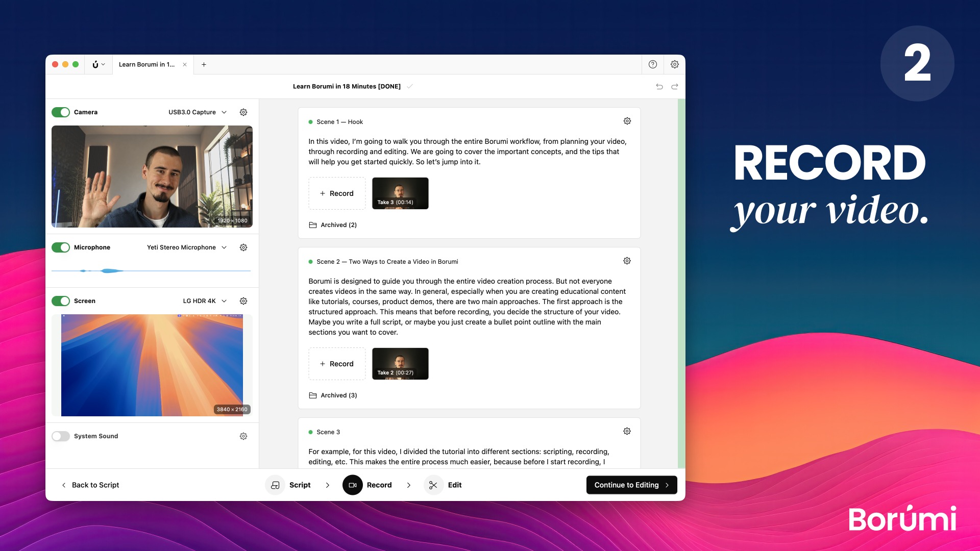The image size is (980, 551).
Task: Open Camera settings gear
Action: pos(243,112)
